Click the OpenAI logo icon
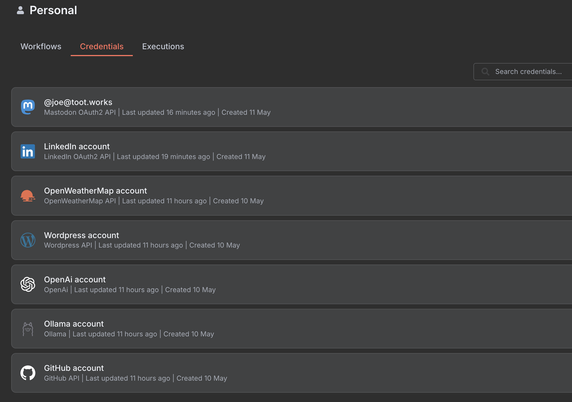 tap(28, 284)
